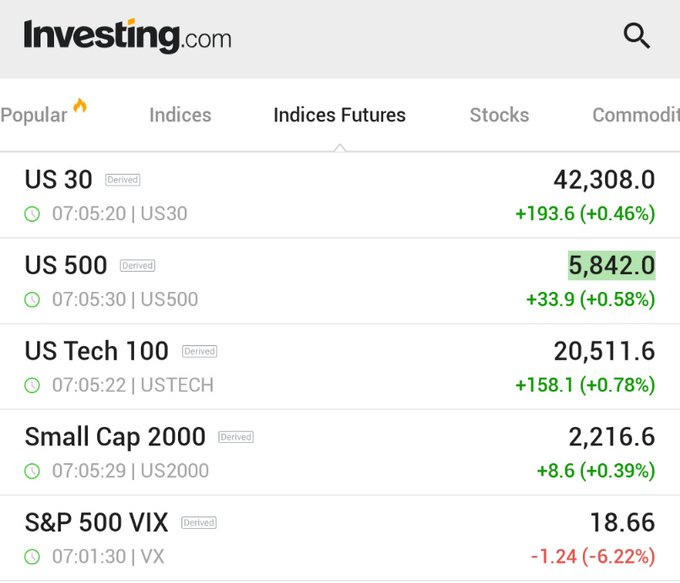The height and width of the screenshot is (583, 680).
Task: Open the Stocks tab
Action: [x=500, y=115]
